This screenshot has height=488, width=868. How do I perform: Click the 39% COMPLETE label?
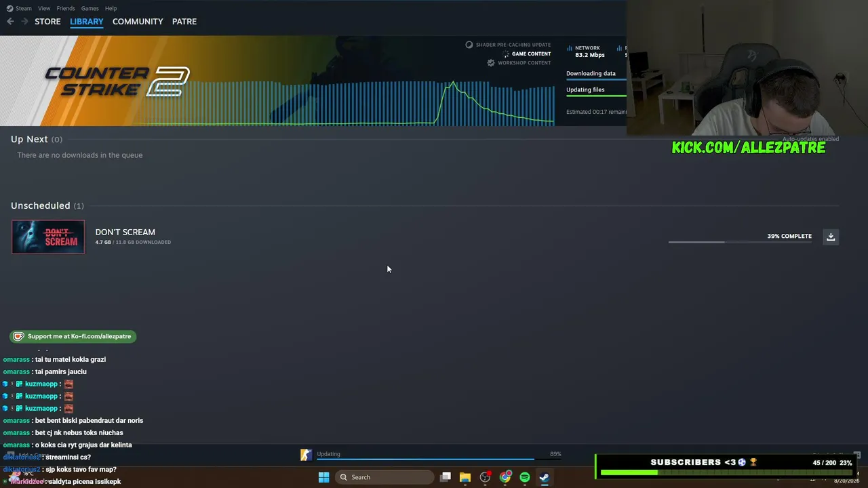(789, 236)
